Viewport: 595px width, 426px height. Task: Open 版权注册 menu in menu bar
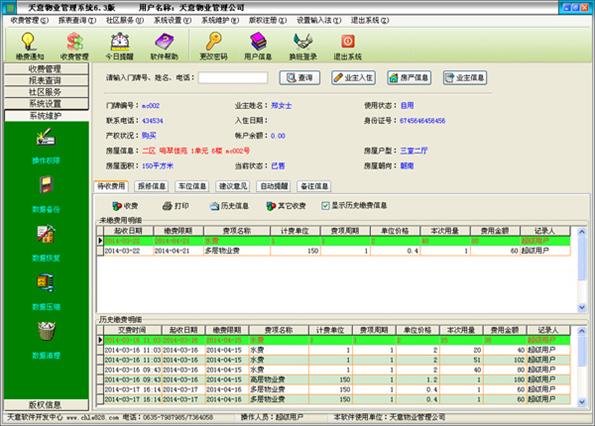pyautogui.click(x=268, y=20)
